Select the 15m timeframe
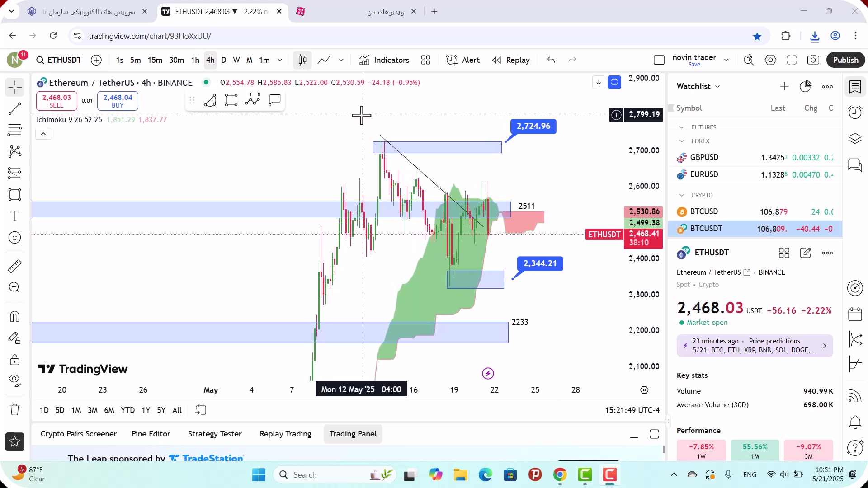This screenshot has height=488, width=868. click(x=155, y=60)
